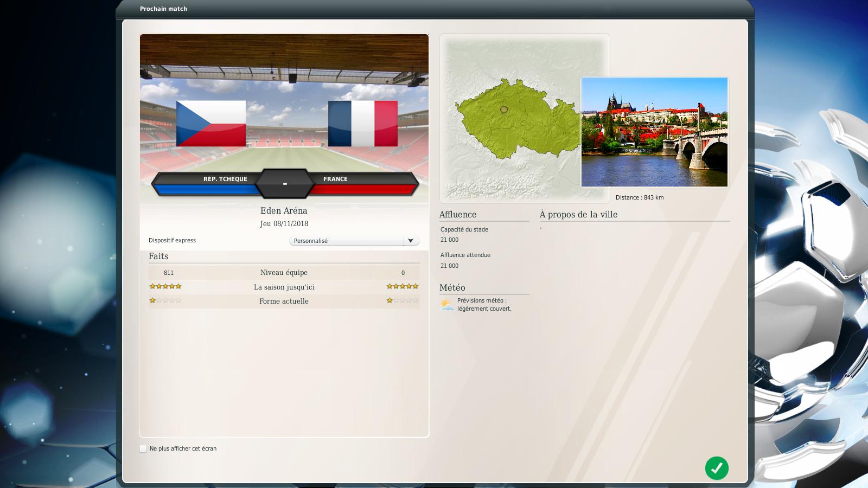Click the 'Dispositif express' label
Image resolution: width=868 pixels, height=488 pixels.
pos(173,240)
